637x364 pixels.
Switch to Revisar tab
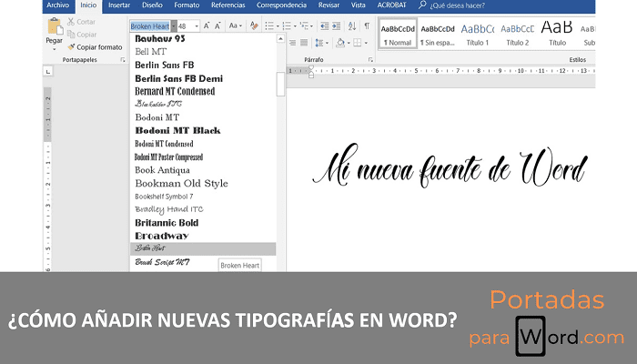pyautogui.click(x=329, y=5)
